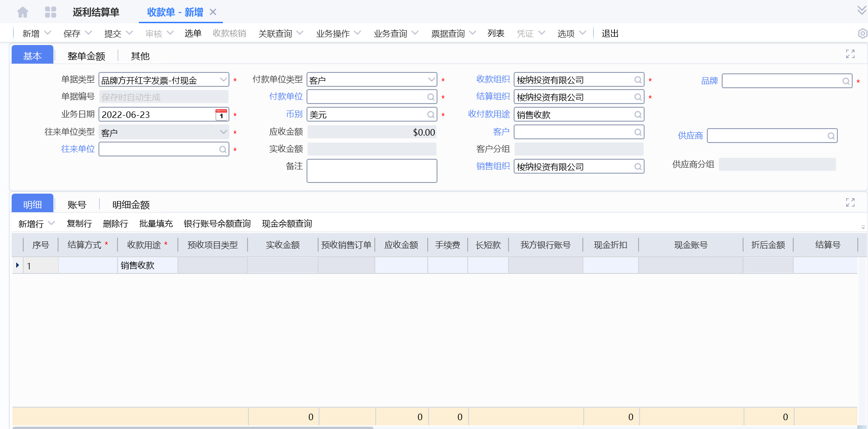Click the 结算方式 cell in row 1

pyautogui.click(x=88, y=266)
